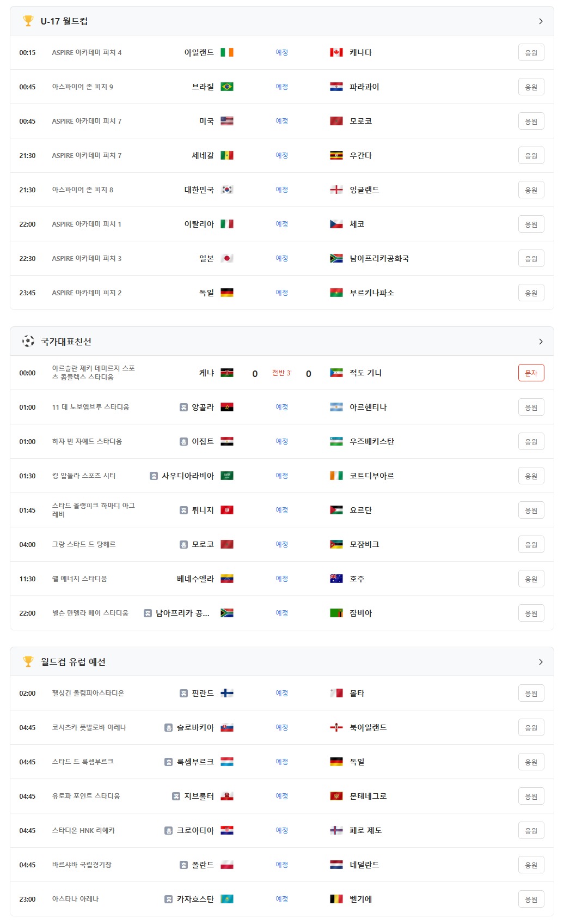
Task: Click the 국가대표친선 soccer ball icon
Action: (x=28, y=341)
